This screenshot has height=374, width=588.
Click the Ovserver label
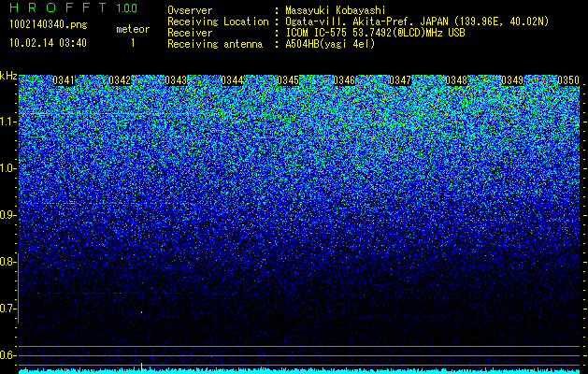click(190, 10)
